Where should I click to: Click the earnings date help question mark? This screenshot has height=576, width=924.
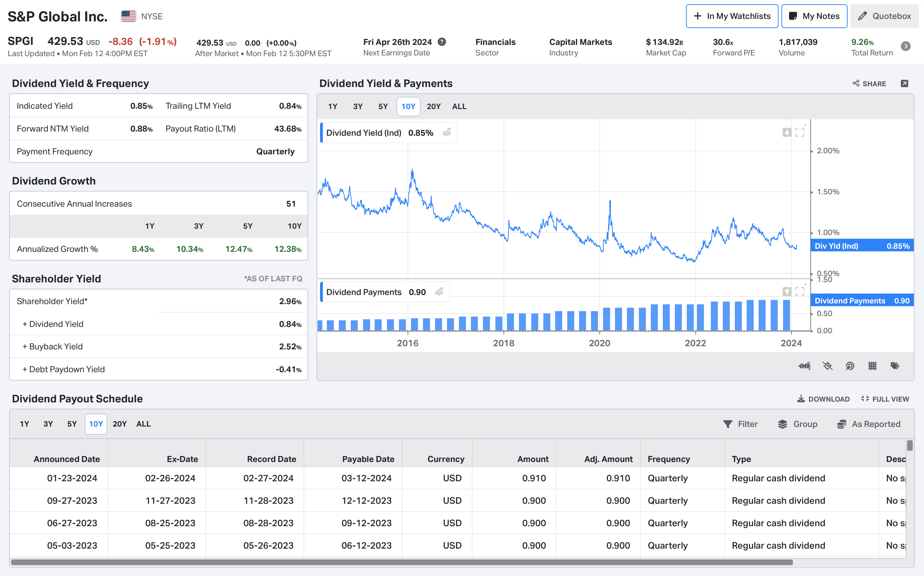442,42
